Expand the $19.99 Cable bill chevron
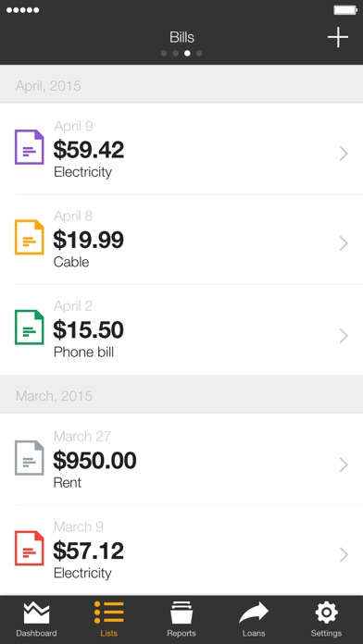Screen dimensions: 363x644 (344, 243)
